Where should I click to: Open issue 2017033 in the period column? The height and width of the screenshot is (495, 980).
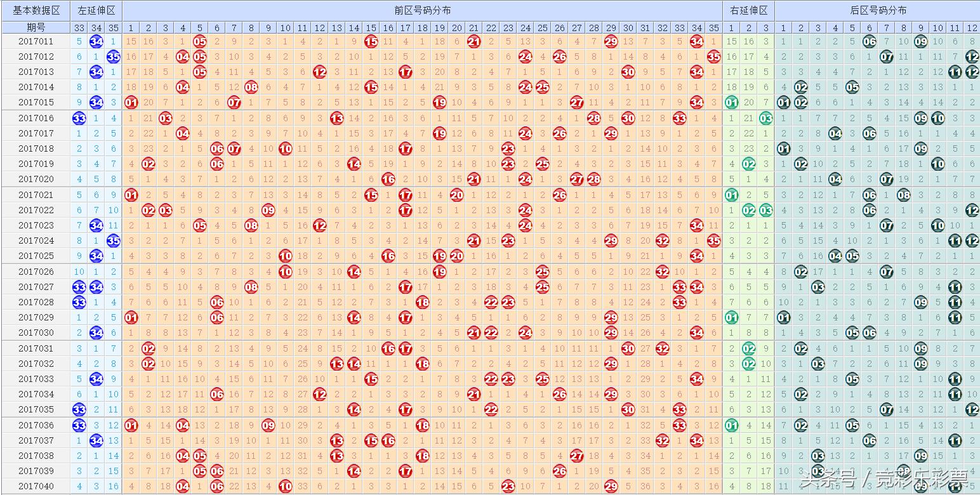click(x=36, y=379)
